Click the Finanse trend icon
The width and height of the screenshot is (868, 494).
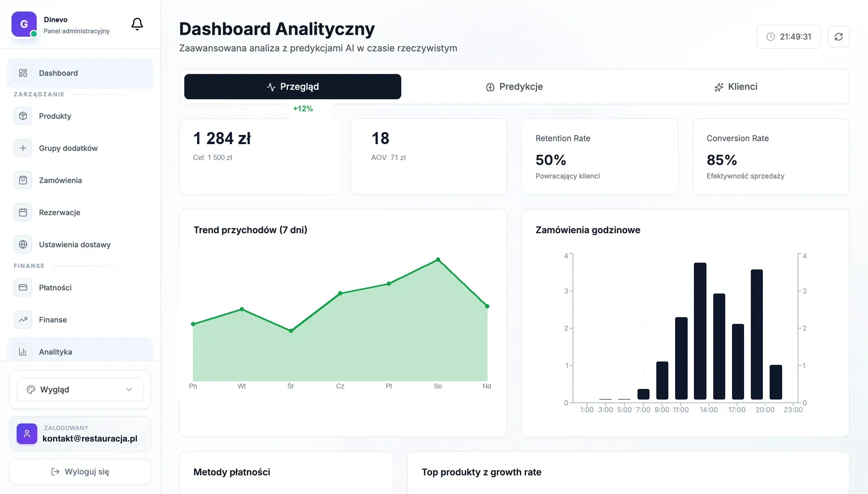[x=23, y=320]
